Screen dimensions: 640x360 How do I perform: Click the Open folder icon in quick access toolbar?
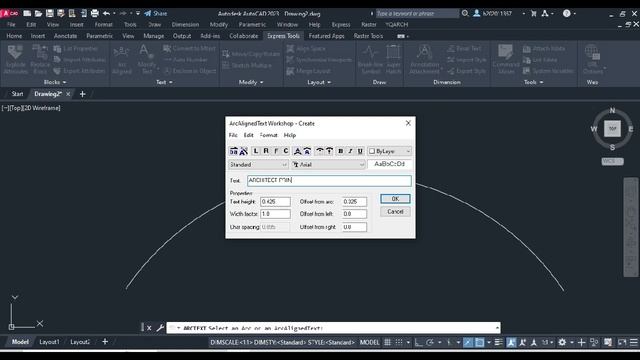38,13
